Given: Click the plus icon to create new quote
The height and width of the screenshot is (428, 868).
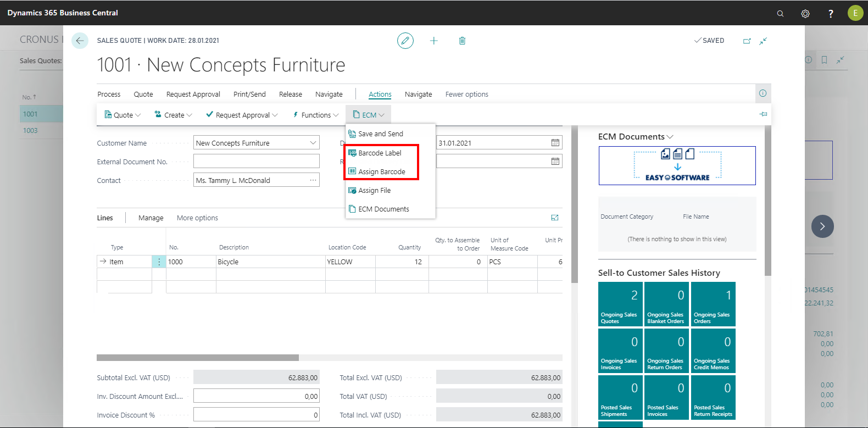Looking at the screenshot, I should pyautogui.click(x=433, y=41).
